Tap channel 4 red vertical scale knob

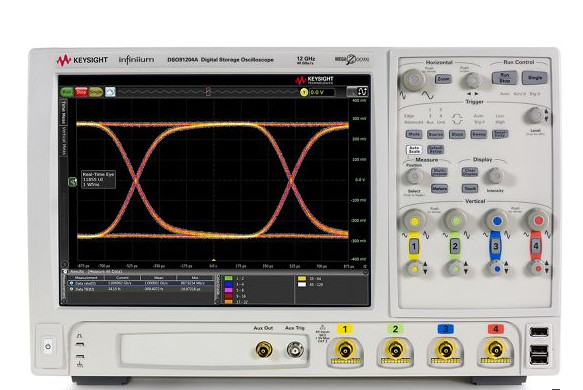(538, 221)
